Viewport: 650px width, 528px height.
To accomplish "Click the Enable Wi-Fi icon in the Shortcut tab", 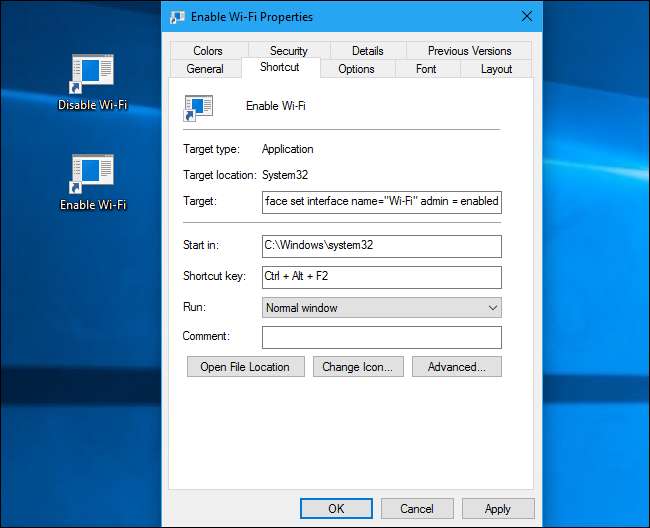I will tap(198, 106).
